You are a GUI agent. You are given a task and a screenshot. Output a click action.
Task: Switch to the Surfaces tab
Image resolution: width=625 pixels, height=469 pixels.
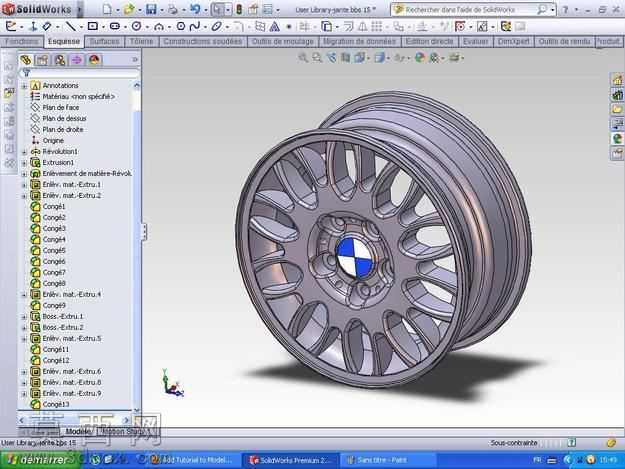point(104,41)
